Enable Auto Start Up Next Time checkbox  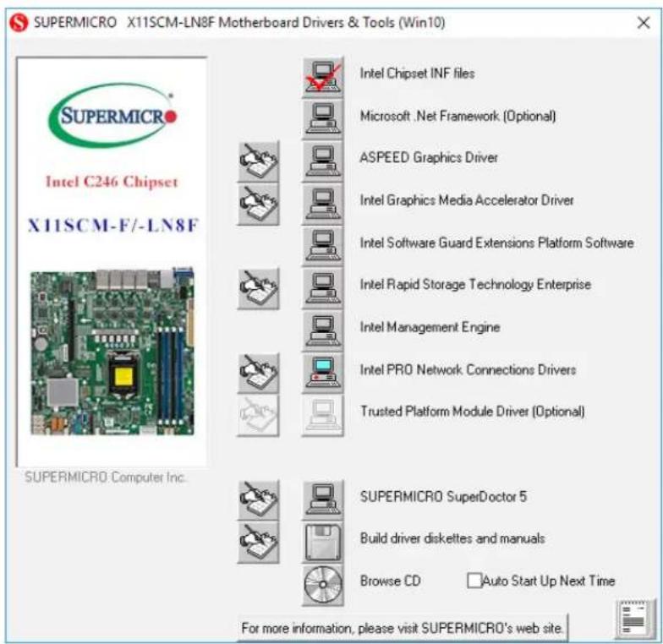point(474,580)
